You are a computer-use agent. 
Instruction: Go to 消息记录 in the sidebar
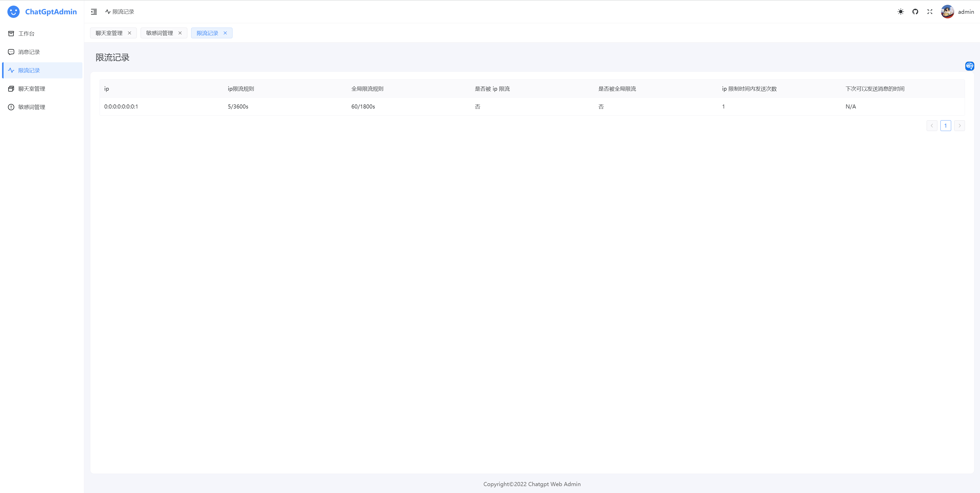(x=29, y=52)
